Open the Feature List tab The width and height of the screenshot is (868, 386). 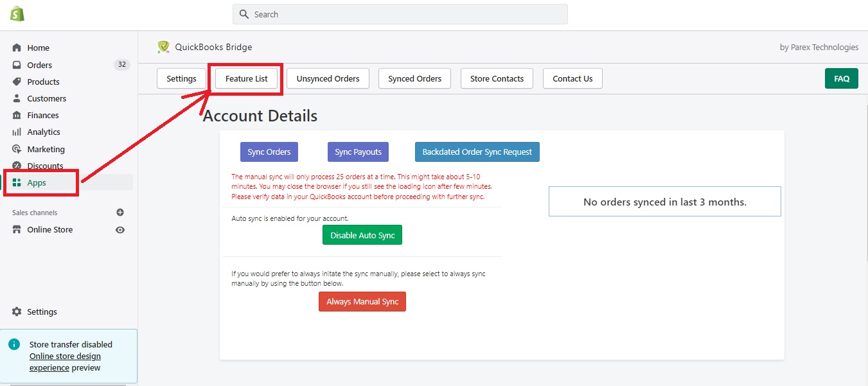point(247,78)
